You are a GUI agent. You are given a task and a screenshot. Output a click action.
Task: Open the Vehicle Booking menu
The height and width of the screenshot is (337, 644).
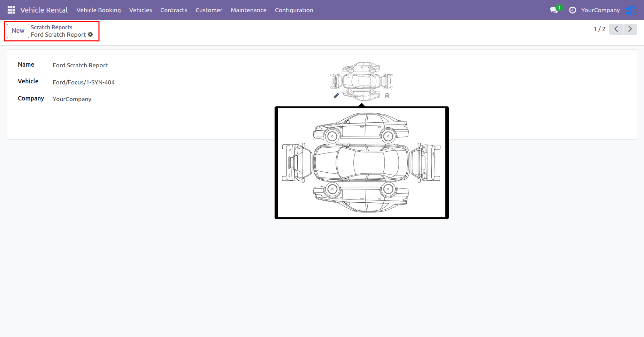[99, 10]
